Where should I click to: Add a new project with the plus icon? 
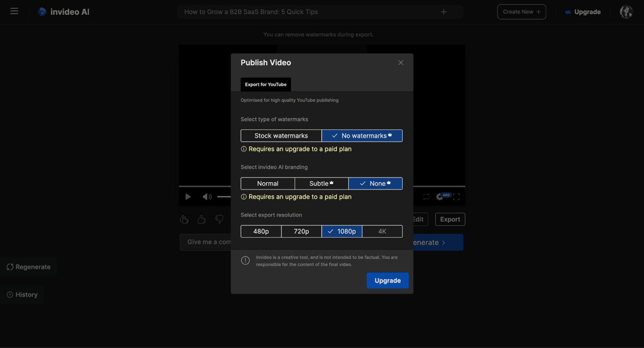[x=443, y=11]
